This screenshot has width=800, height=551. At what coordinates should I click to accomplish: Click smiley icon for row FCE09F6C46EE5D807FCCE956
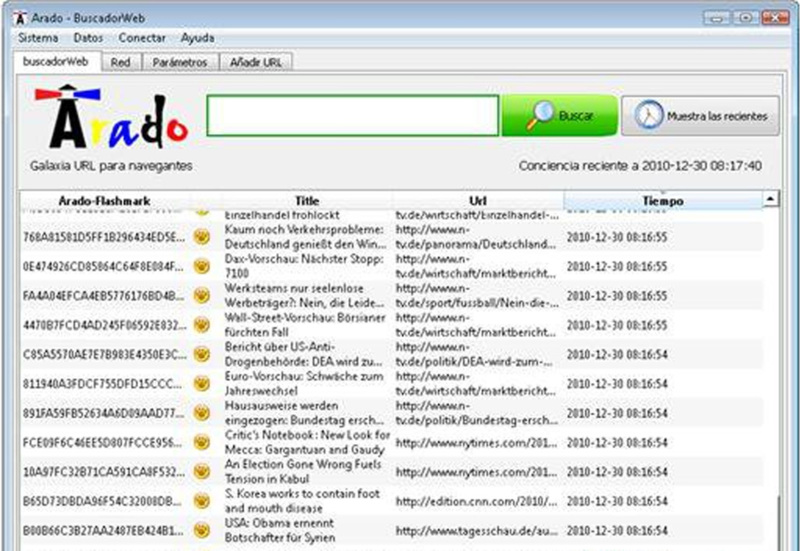pyautogui.click(x=202, y=442)
